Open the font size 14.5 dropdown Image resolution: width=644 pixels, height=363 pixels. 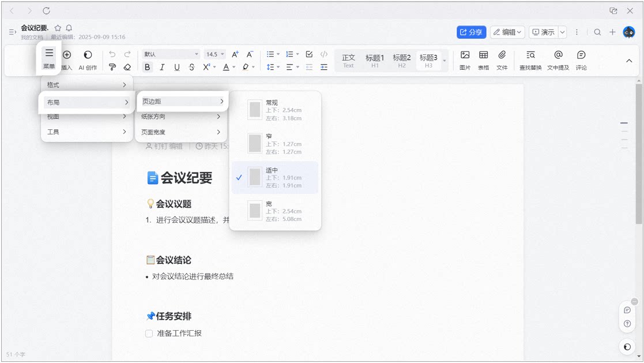click(215, 54)
